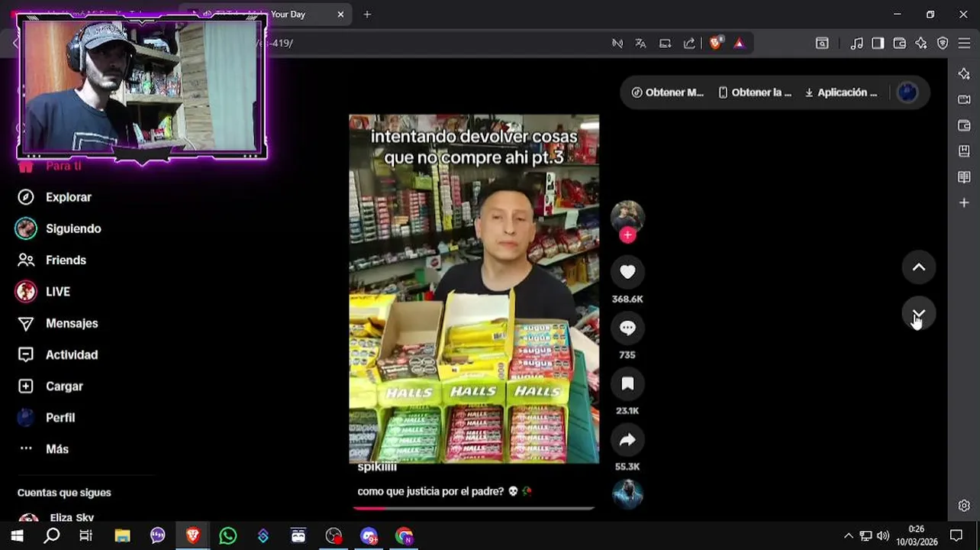Screen dimensions: 980x550
Task: Like the video with the heart icon
Action: pyautogui.click(x=627, y=272)
